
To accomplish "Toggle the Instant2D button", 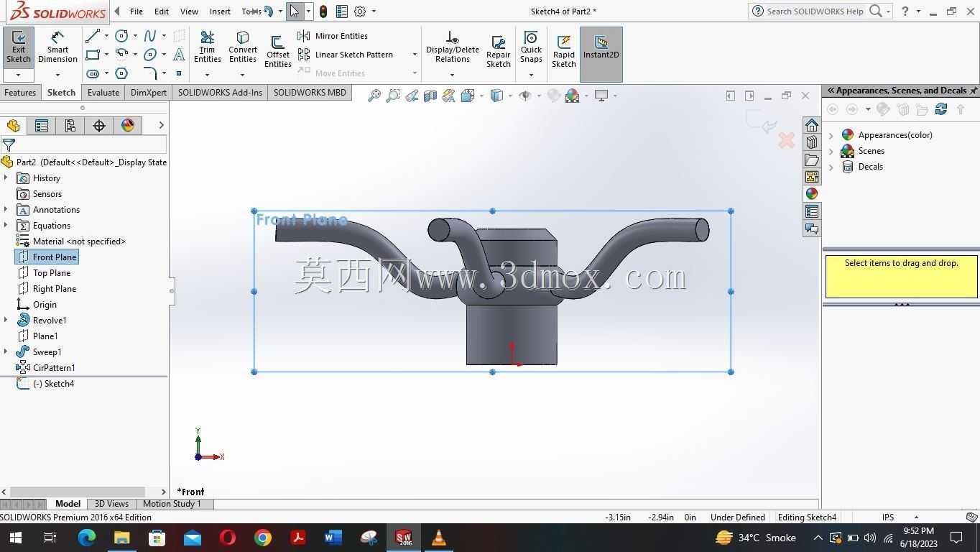I will [601, 55].
